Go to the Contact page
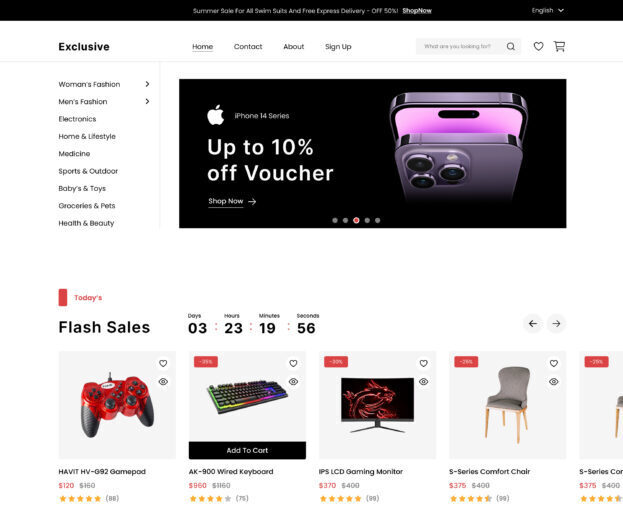The width and height of the screenshot is (623, 510). click(248, 46)
